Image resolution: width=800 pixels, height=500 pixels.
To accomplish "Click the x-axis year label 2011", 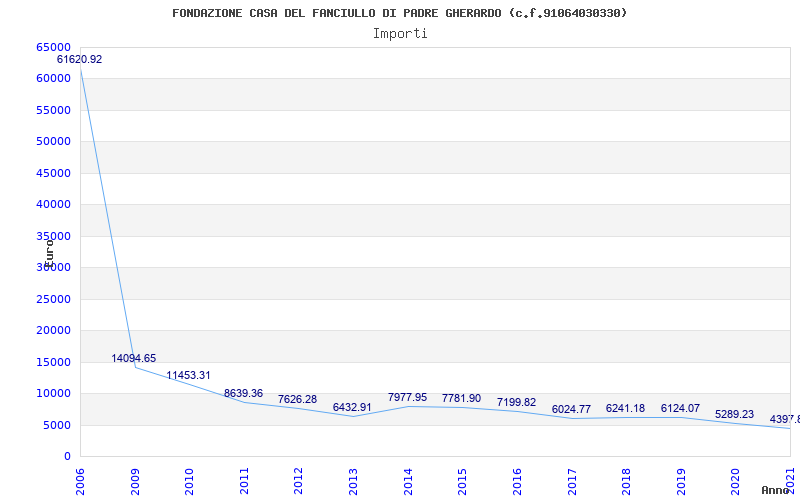I will click(x=244, y=482).
